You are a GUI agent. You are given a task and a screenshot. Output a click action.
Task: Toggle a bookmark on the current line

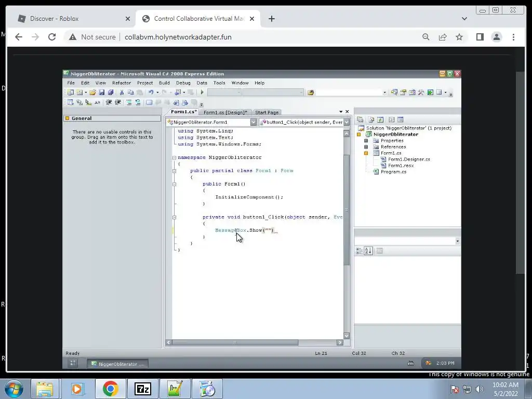149,102
